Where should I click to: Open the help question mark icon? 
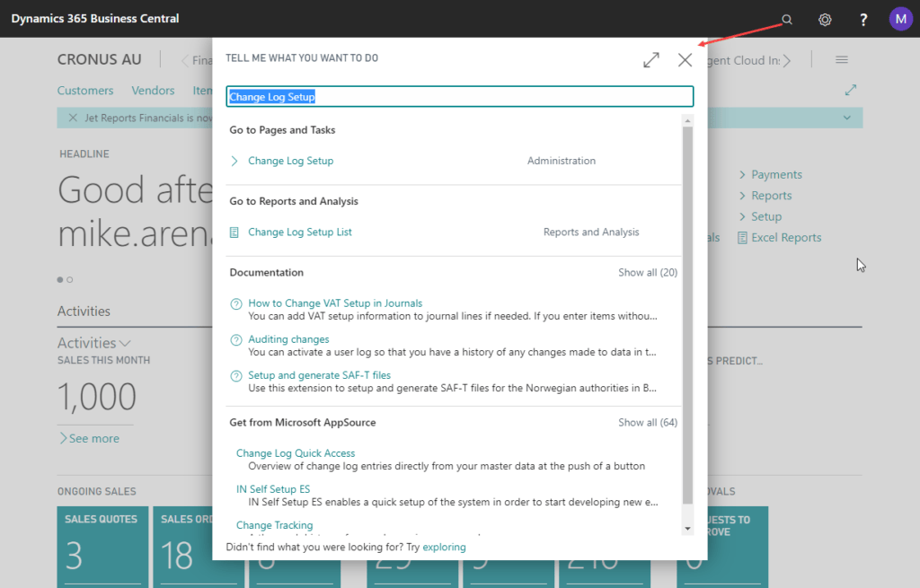[863, 20]
